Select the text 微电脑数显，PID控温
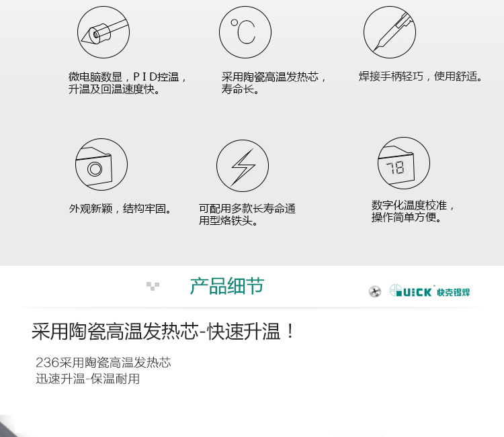This screenshot has height=437, width=504. [x=127, y=77]
